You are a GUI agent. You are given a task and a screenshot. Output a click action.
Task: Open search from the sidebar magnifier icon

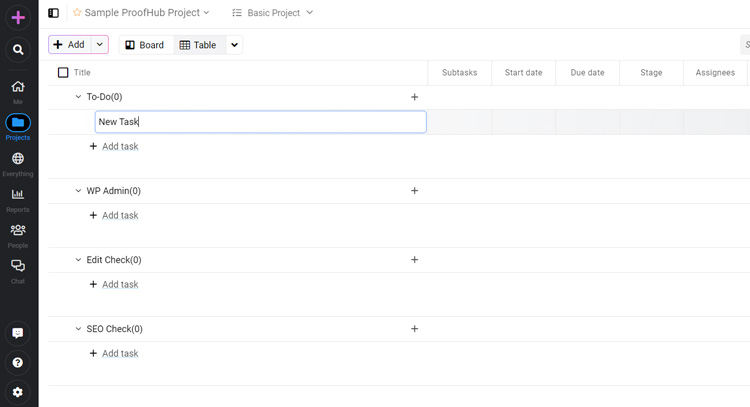tap(18, 49)
